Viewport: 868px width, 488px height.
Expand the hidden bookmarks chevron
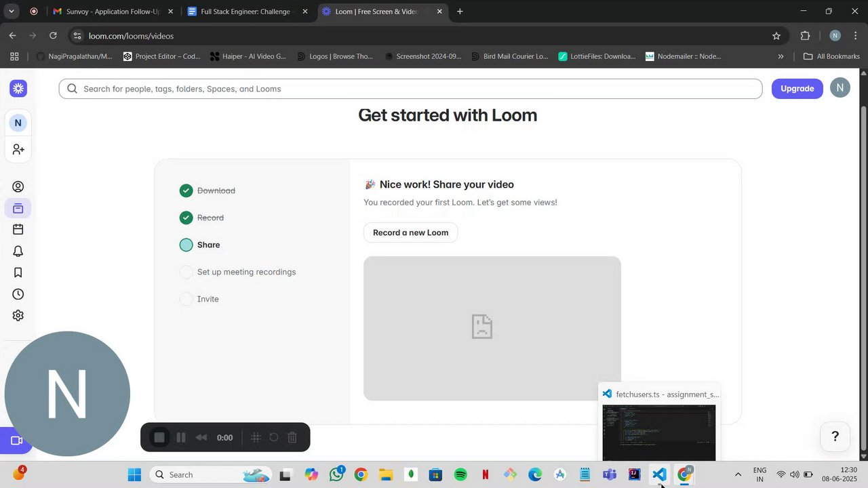[x=781, y=56]
